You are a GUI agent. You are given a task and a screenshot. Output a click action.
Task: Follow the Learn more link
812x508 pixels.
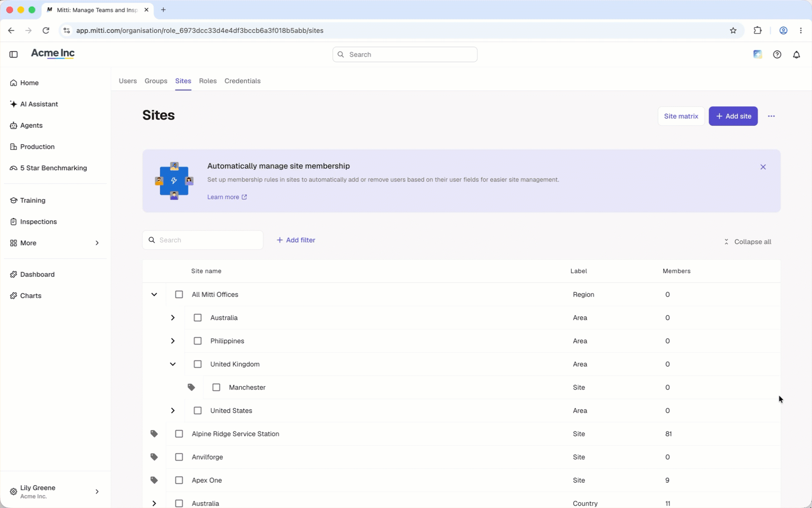tap(227, 197)
